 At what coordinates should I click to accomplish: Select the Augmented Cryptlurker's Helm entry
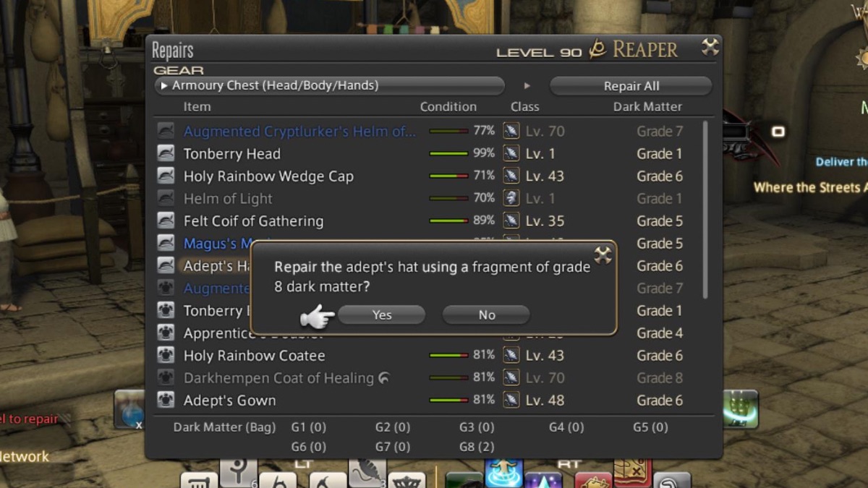point(299,131)
